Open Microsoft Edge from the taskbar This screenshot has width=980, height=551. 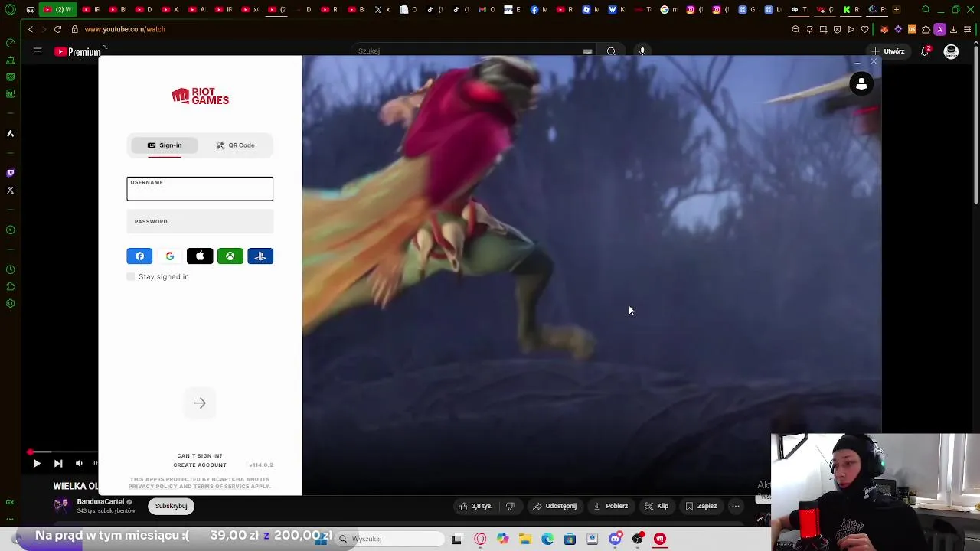pos(547,539)
